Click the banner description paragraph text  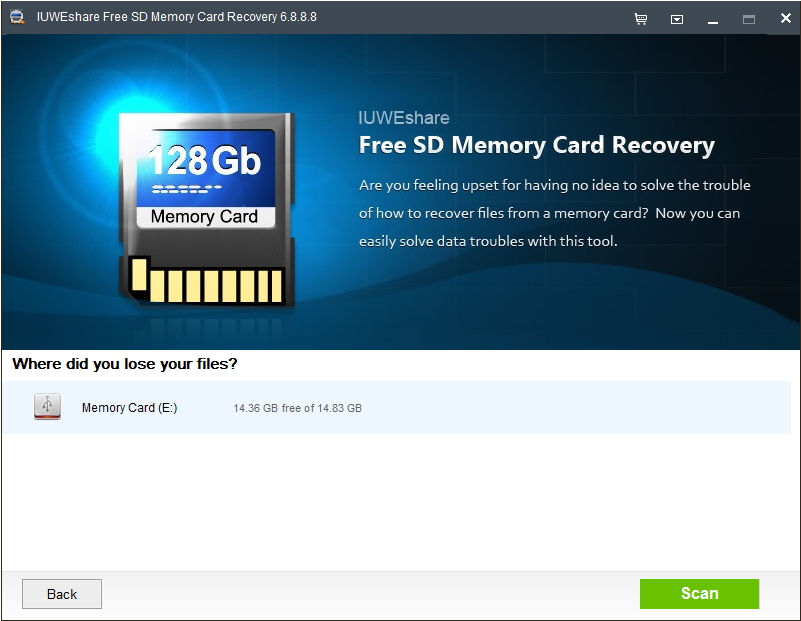point(555,213)
